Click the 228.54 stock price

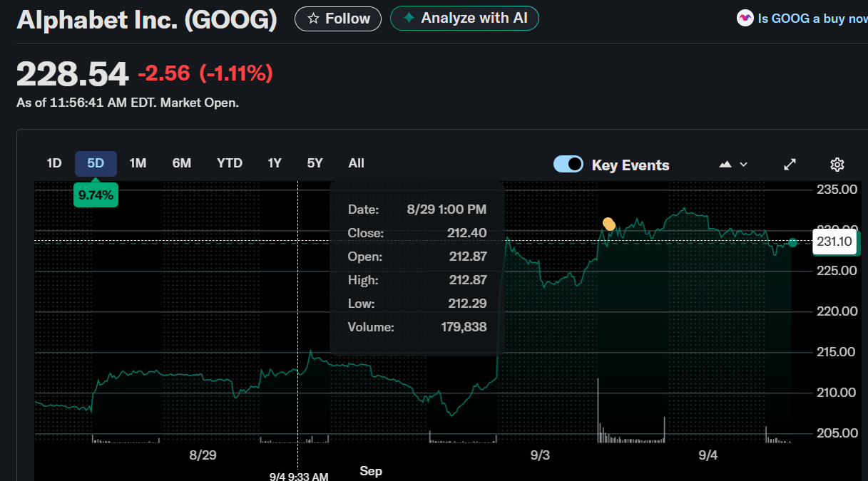[73, 74]
